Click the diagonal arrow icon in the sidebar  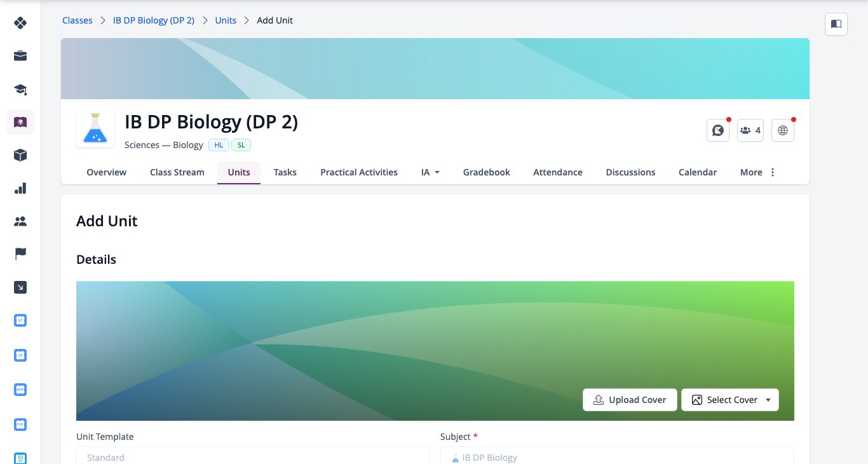(x=20, y=287)
